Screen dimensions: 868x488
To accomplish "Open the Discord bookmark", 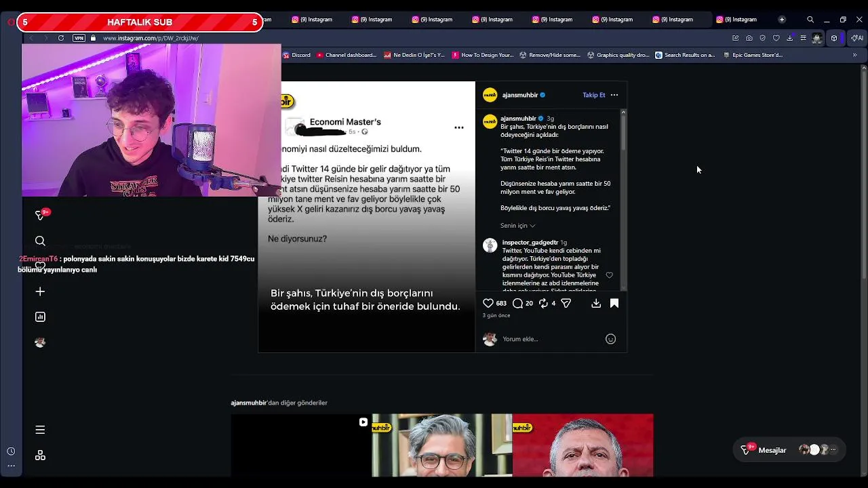I will click(x=296, y=55).
